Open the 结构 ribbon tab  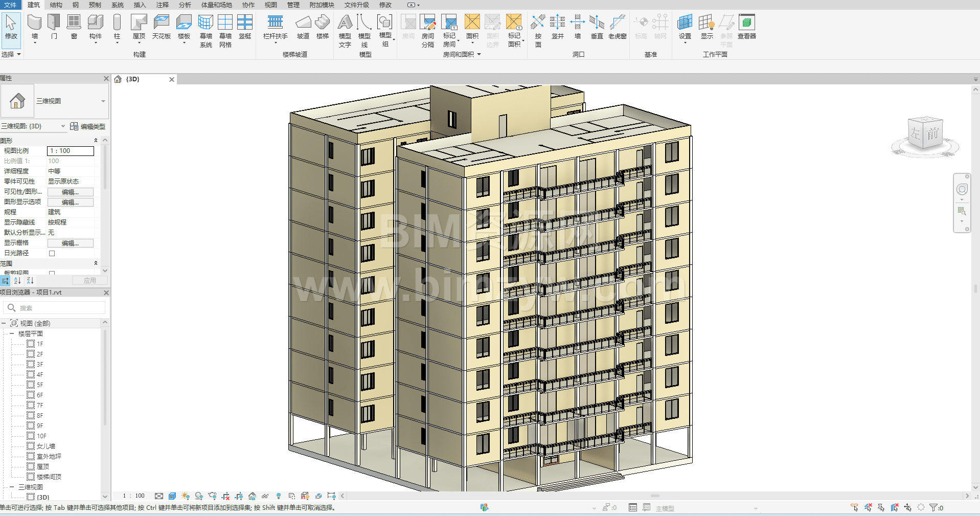(x=56, y=5)
